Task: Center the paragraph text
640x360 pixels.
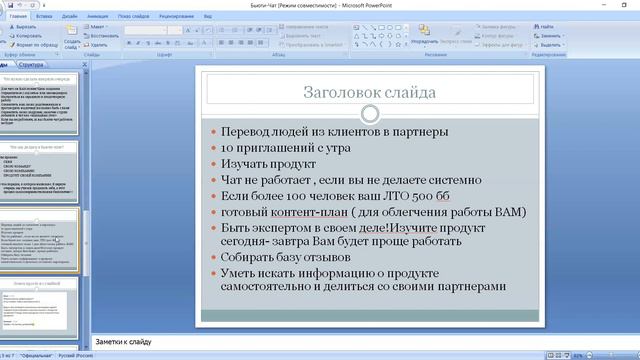Action: 231,42
